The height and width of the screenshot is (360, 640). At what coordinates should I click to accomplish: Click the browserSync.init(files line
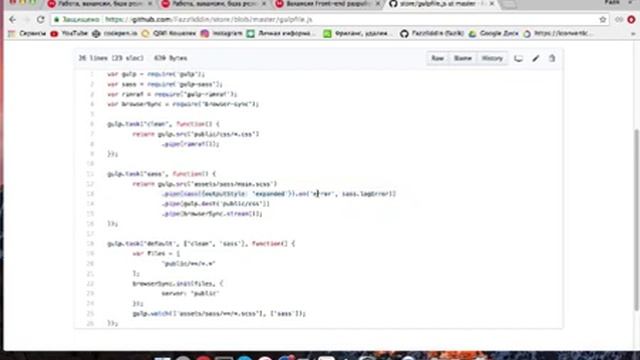[178, 284]
